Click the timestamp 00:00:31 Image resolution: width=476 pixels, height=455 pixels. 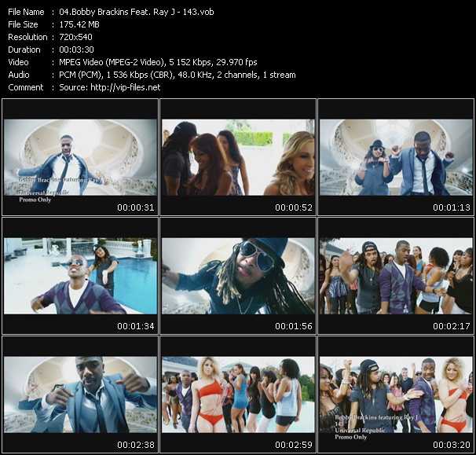click(136, 207)
